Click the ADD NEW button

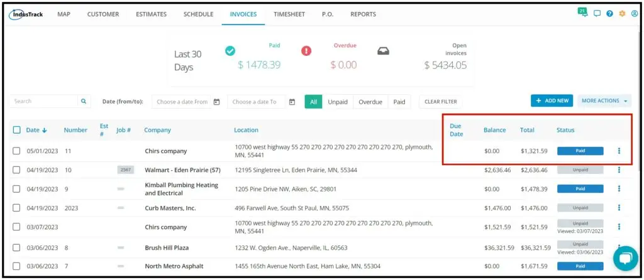click(552, 101)
